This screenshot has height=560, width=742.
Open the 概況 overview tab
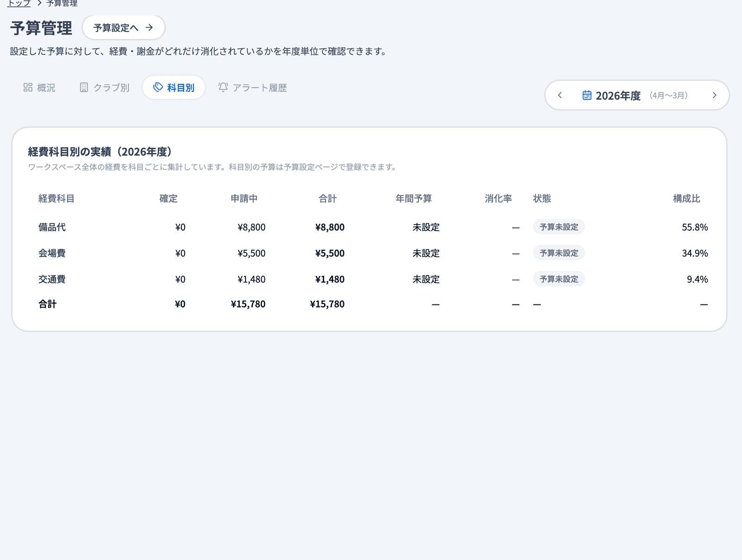pos(39,87)
